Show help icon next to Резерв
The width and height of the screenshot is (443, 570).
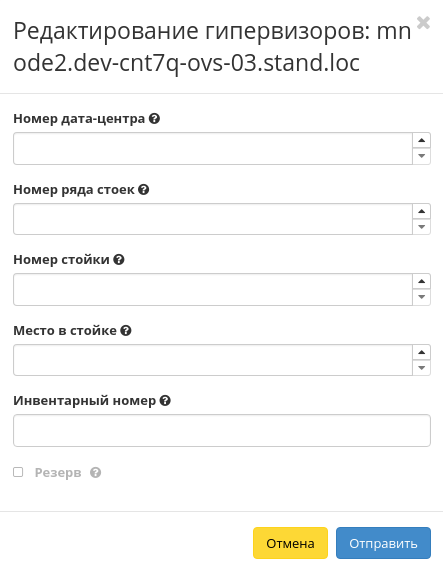pos(96,473)
